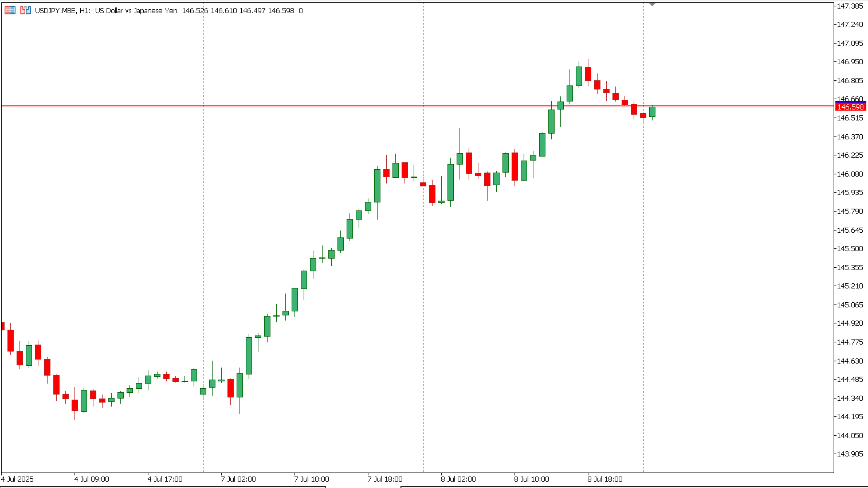Image resolution: width=868 pixels, height=488 pixels.
Task: Click the gray chart shift triangle marker
Action: 652,5
